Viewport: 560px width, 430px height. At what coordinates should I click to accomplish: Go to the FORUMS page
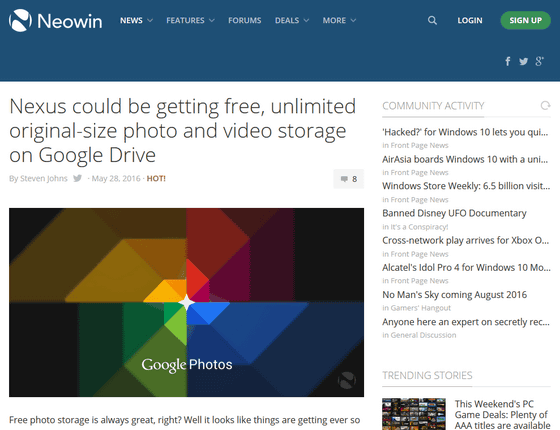(x=245, y=20)
